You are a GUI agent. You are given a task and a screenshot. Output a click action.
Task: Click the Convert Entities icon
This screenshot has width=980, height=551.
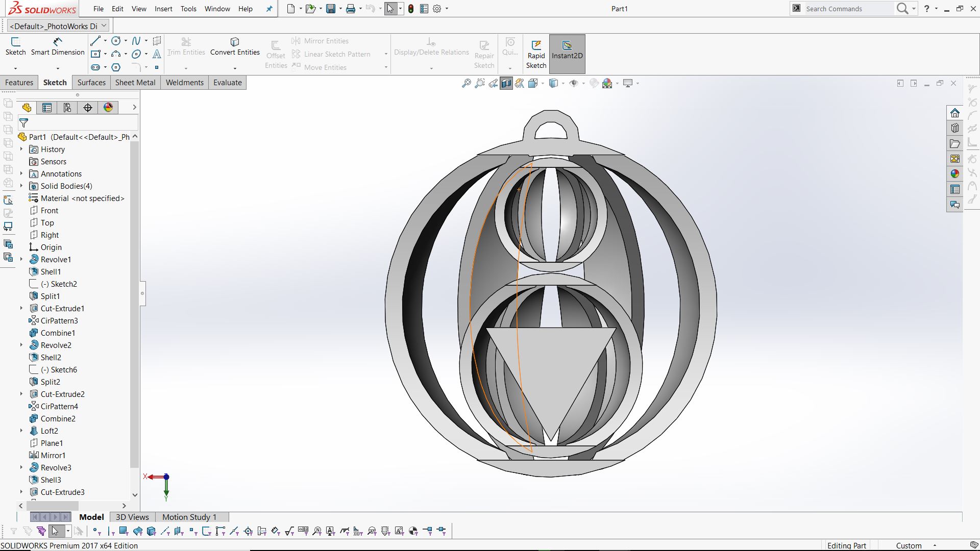click(235, 42)
